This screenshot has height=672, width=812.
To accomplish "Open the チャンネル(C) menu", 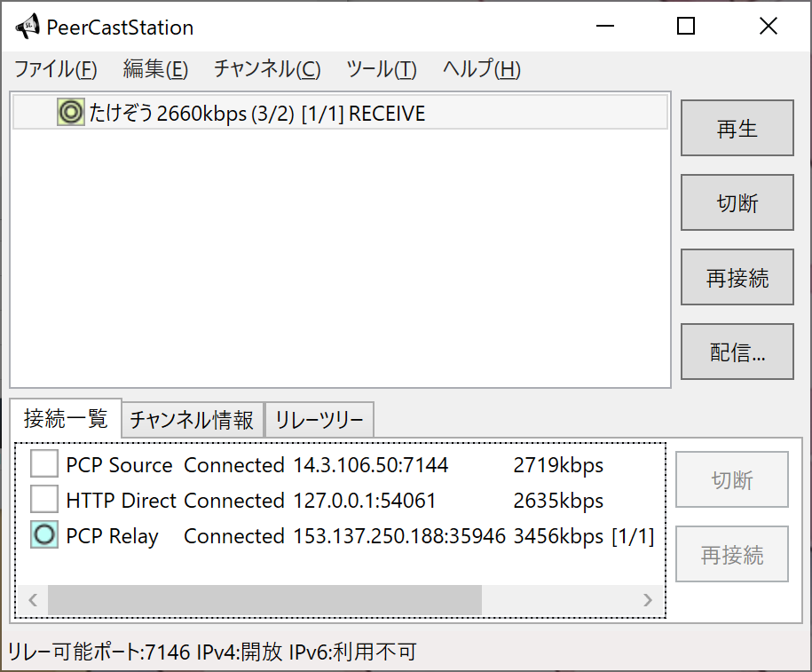I will pos(267,69).
